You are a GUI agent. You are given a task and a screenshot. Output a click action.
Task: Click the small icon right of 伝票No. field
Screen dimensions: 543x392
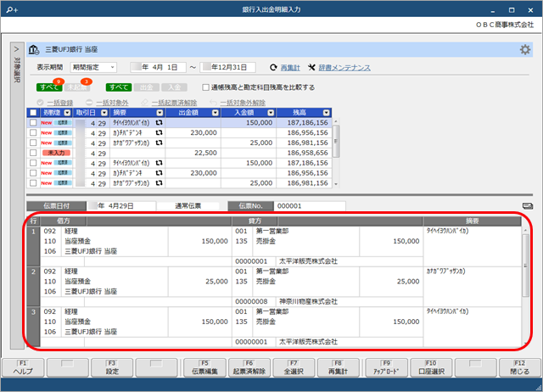528,206
